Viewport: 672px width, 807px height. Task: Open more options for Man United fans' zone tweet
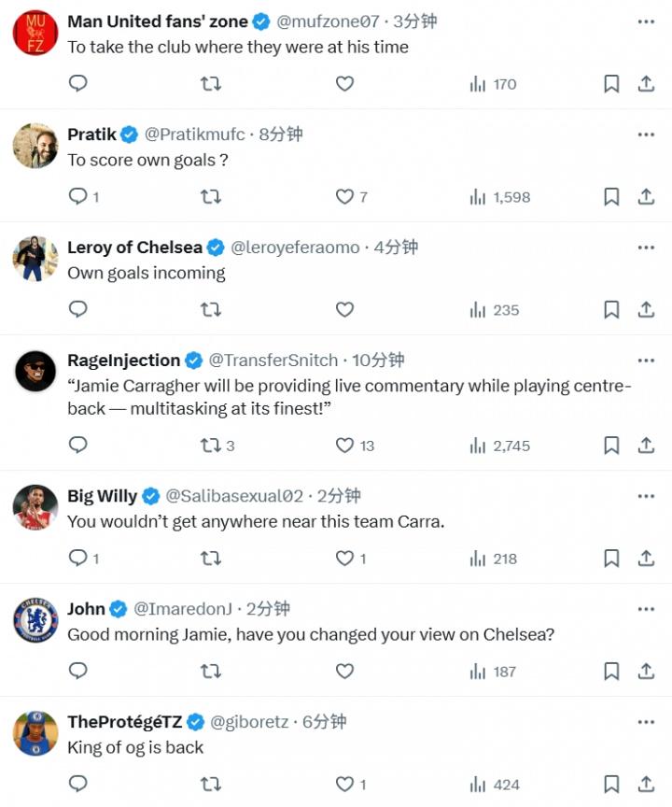tap(646, 21)
